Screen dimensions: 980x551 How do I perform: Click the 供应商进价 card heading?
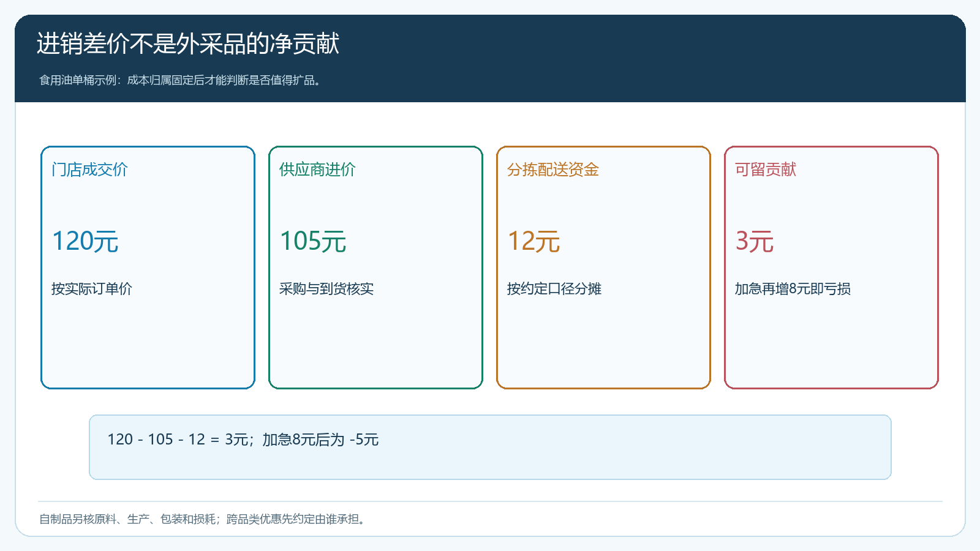coord(317,170)
